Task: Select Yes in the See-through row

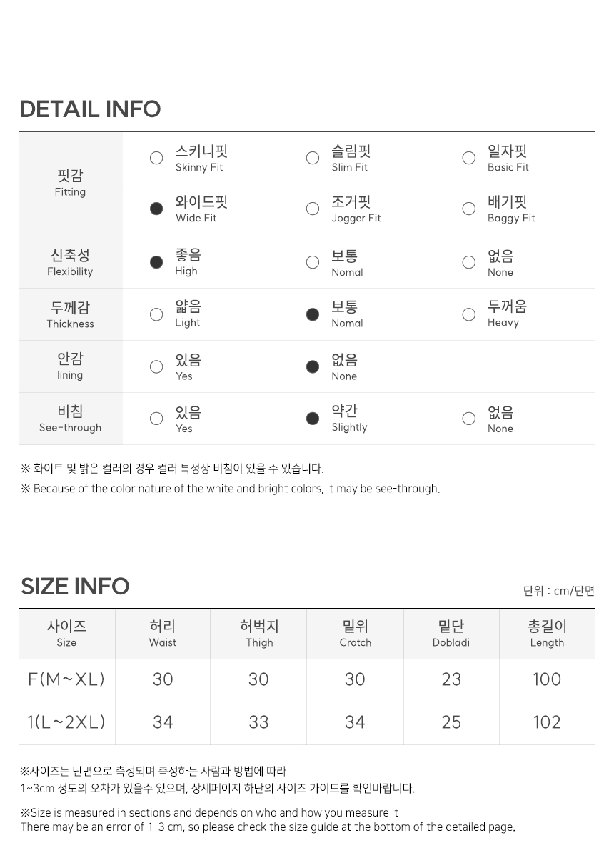Action: tap(156, 419)
